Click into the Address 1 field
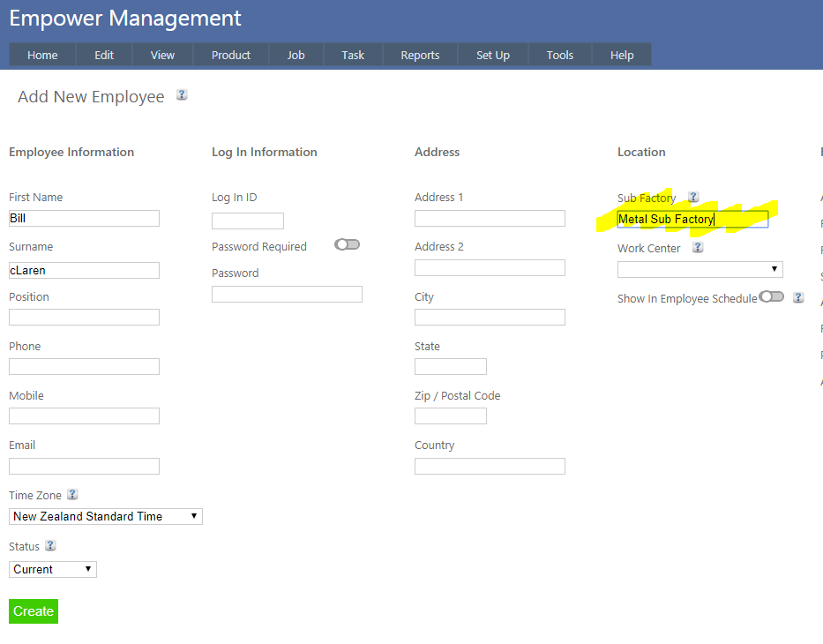This screenshot has height=644, width=823. click(490, 218)
